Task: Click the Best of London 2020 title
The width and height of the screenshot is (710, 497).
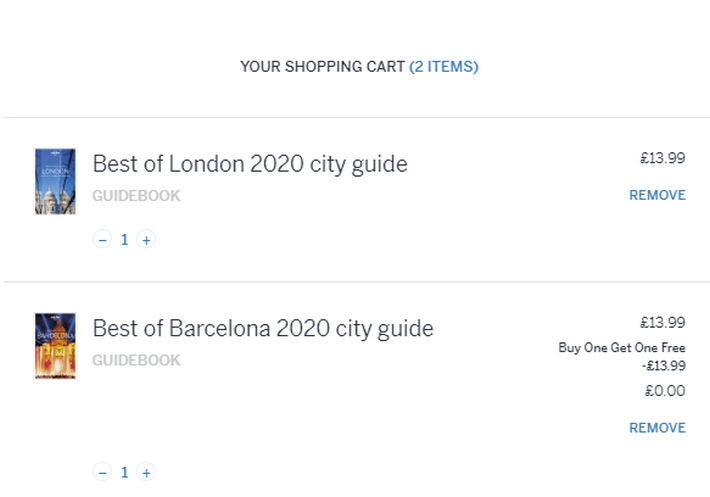Action: pyautogui.click(x=250, y=164)
